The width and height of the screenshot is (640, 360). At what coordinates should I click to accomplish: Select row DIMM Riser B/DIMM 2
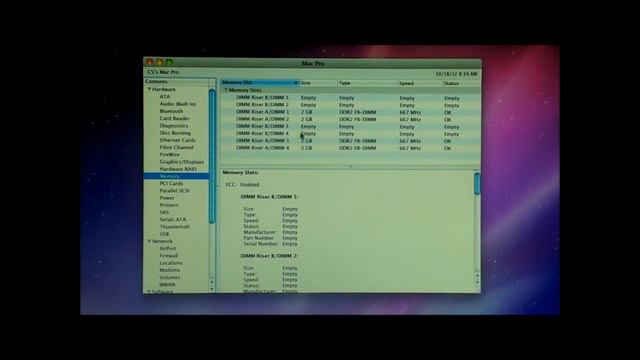pyautogui.click(x=350, y=105)
